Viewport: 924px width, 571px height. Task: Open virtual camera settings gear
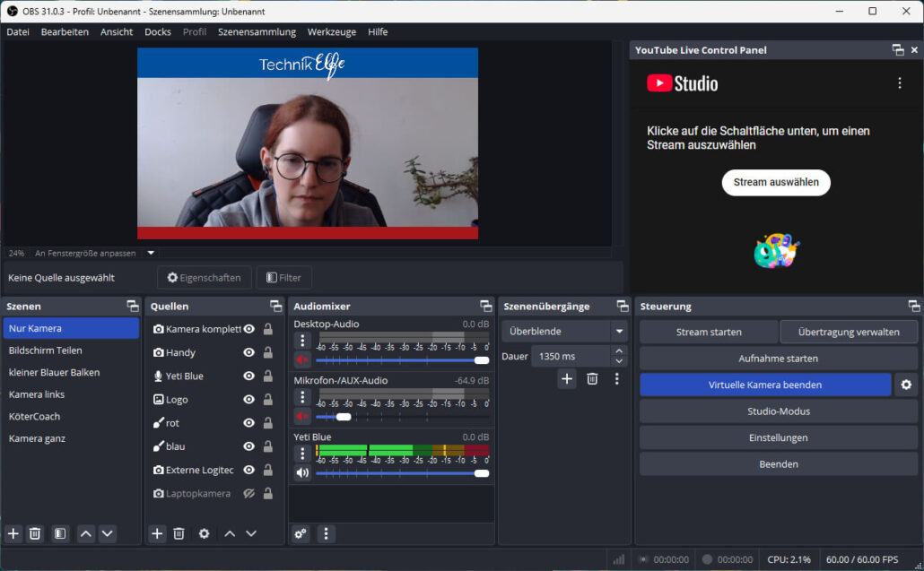(905, 385)
